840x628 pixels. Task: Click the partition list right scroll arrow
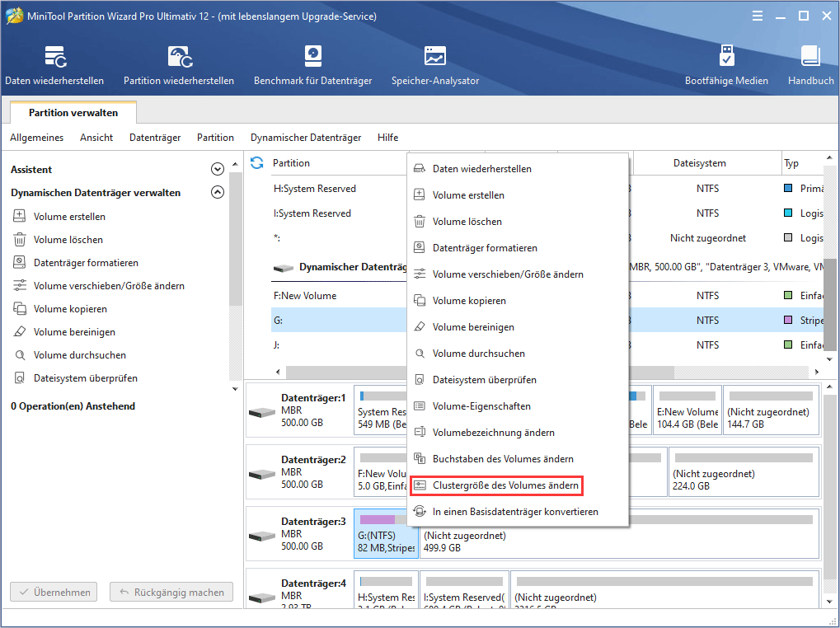(816, 372)
